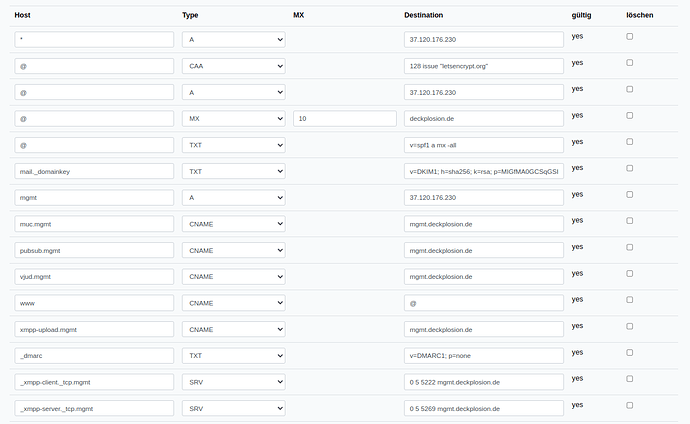Edit destination 128 issue letsencrypt.org
The width and height of the screenshot is (690, 424).
tap(484, 66)
